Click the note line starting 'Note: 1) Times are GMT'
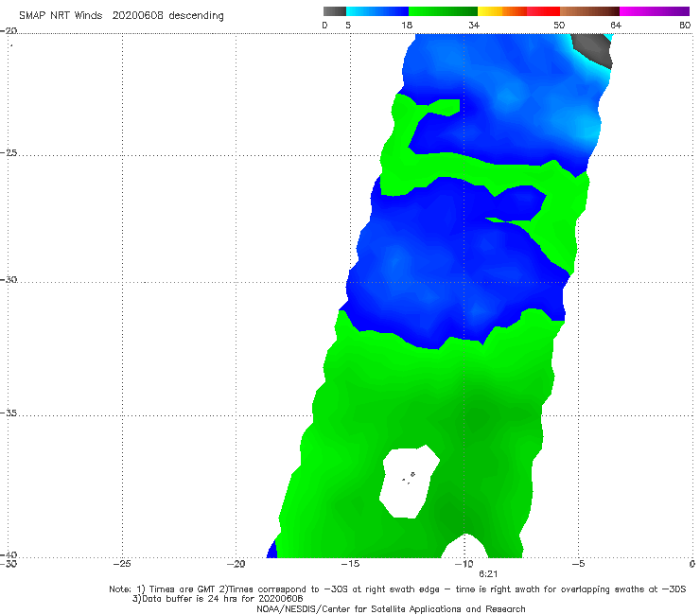 click(397, 589)
